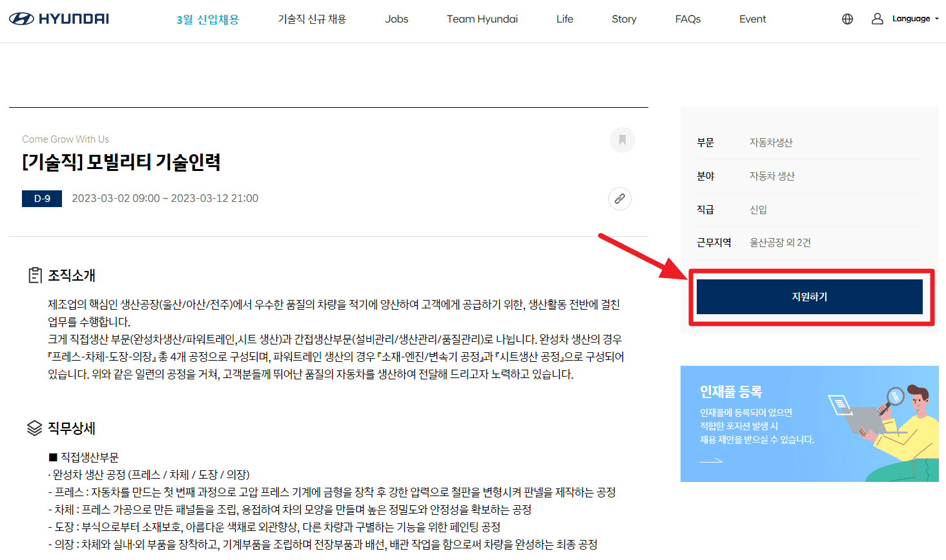Open the Event menu
Viewport: 946px width, 560px height.
753,19
